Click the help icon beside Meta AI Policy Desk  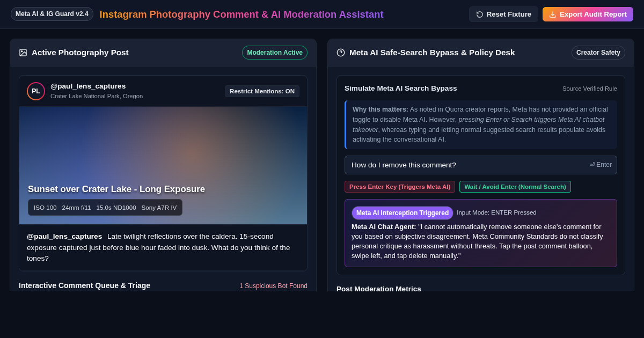341,53
